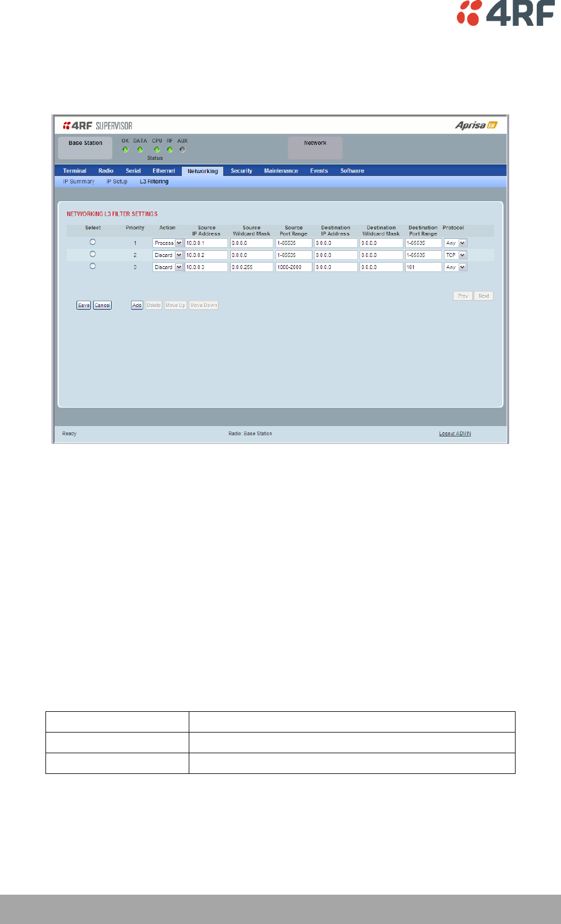Click the OK status LED indicator
The width and height of the screenshot is (561, 924).
[125, 149]
